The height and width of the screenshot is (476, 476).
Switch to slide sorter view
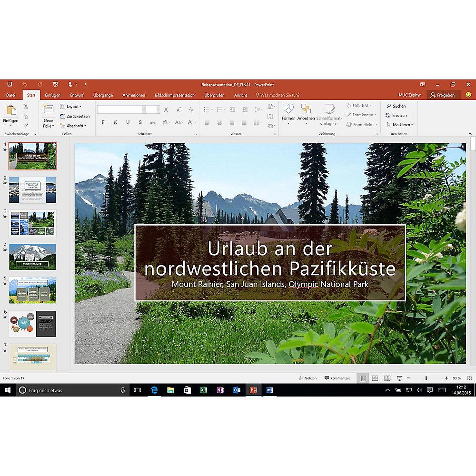375,378
